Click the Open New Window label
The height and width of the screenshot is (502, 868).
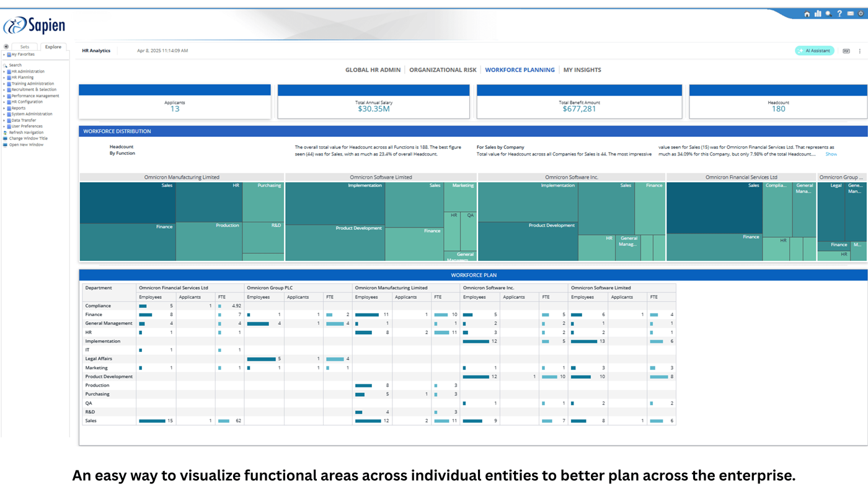26,145
